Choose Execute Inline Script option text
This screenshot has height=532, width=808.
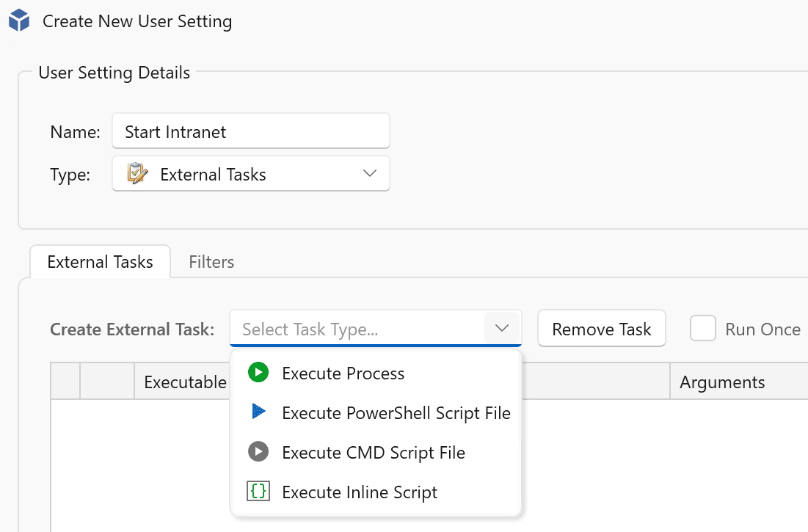360,492
